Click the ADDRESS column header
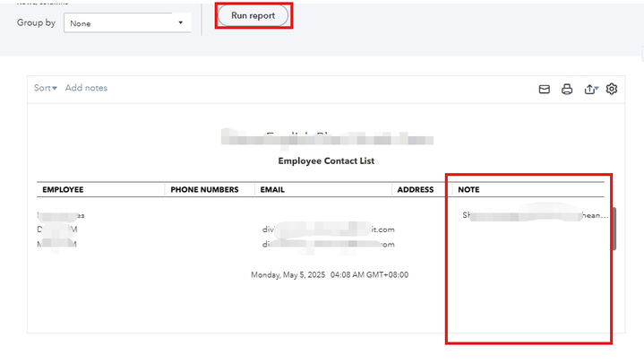The height and width of the screenshot is (364, 644). [x=416, y=190]
